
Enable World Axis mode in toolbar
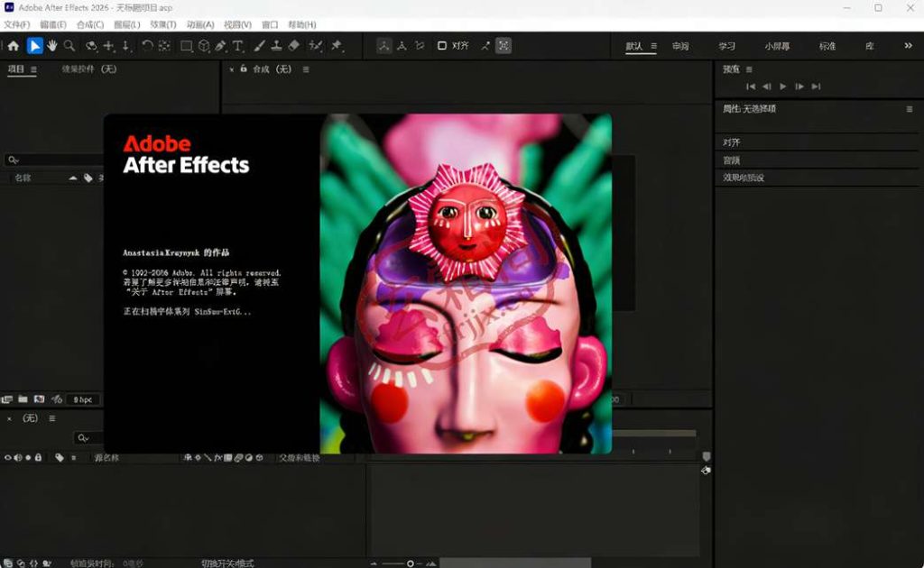[x=402, y=46]
